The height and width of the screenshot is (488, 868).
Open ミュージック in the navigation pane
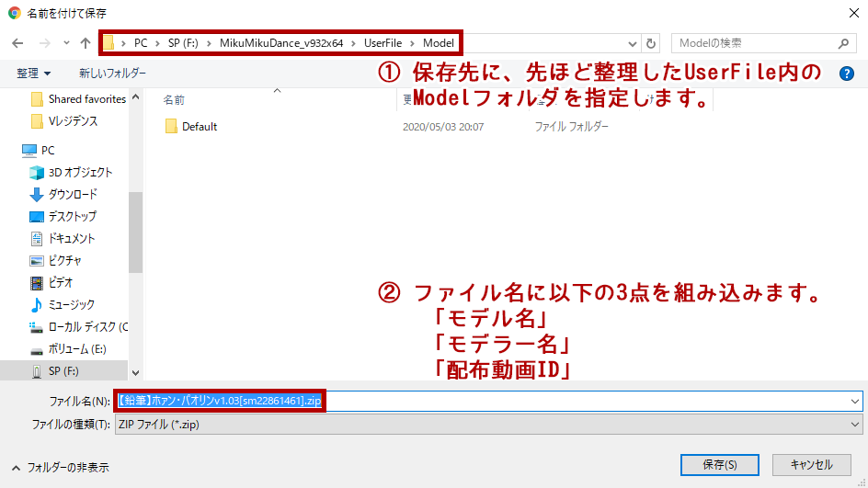[x=71, y=304]
